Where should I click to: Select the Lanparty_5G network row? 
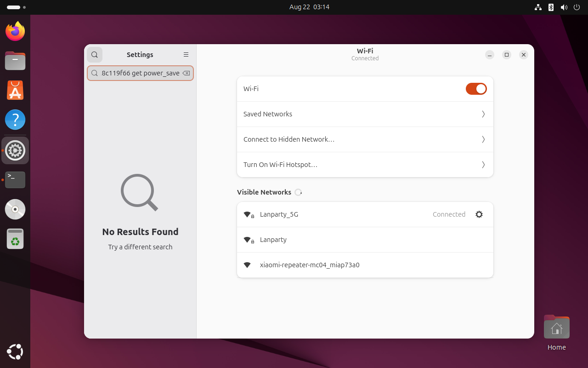pos(365,214)
